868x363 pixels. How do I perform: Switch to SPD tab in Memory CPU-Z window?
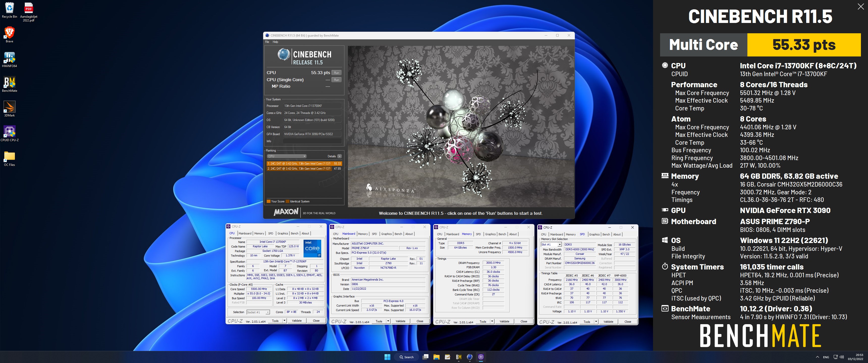[478, 234]
